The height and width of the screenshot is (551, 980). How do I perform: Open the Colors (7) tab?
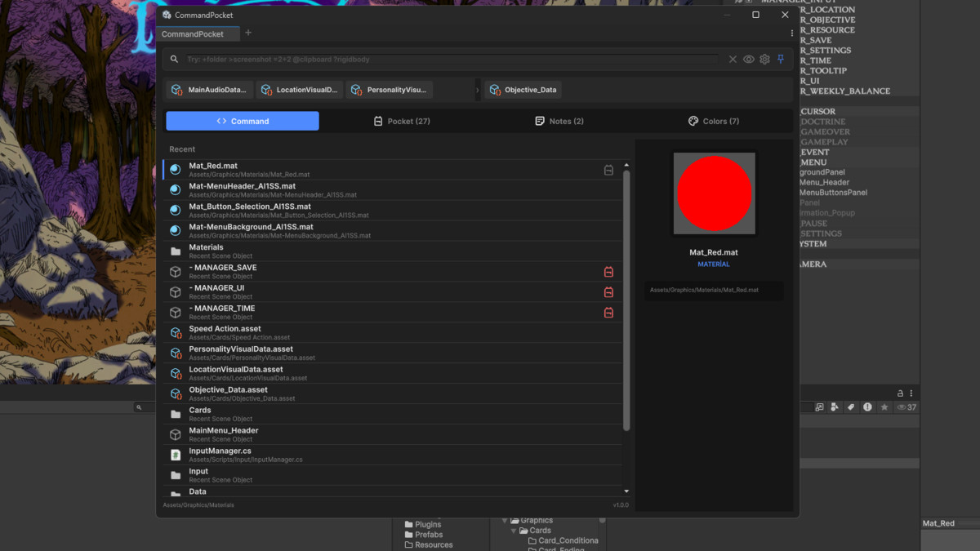click(x=714, y=120)
